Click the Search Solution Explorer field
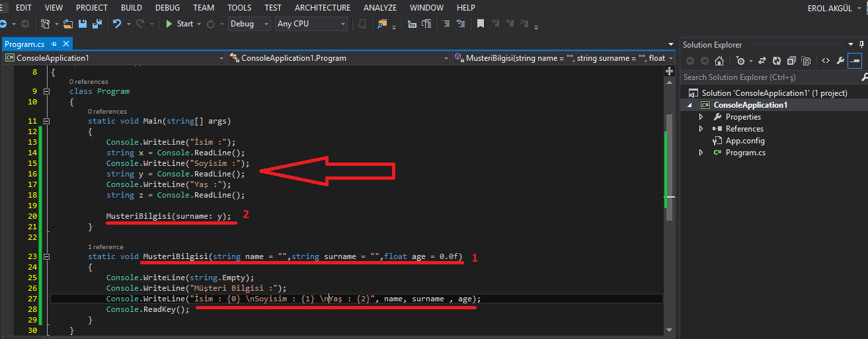Screen dimensions: 868x339 [767, 77]
